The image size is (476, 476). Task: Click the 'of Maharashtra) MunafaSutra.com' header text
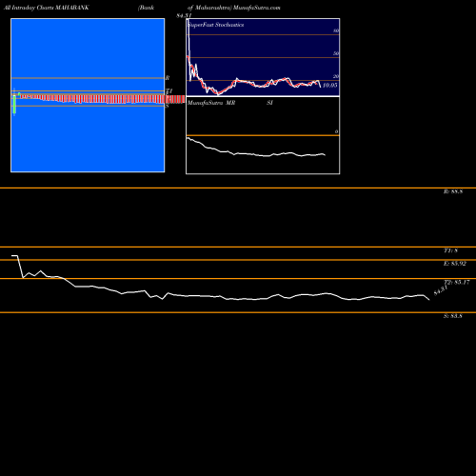click(x=234, y=8)
